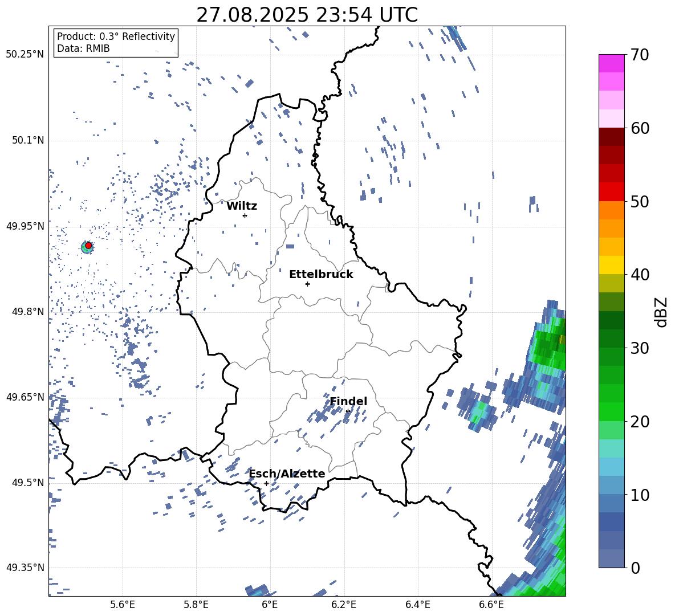Viewport: 675px width, 616px height.
Task: Click the 50.1°N latitude label
Action: coord(28,140)
